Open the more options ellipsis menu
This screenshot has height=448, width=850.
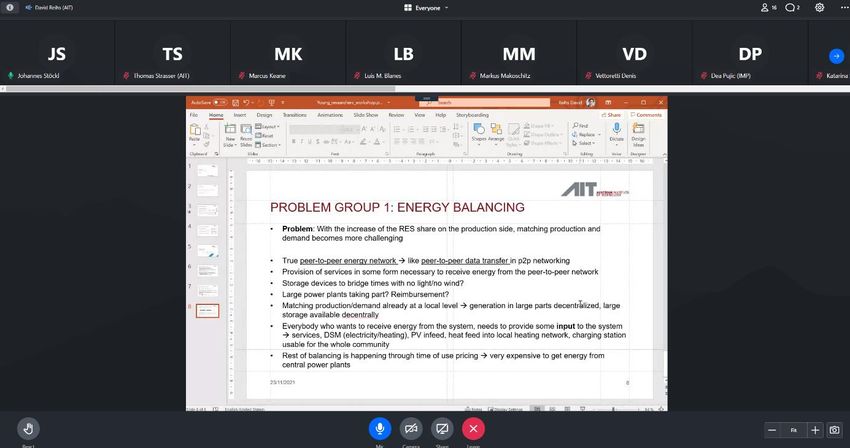tap(843, 8)
